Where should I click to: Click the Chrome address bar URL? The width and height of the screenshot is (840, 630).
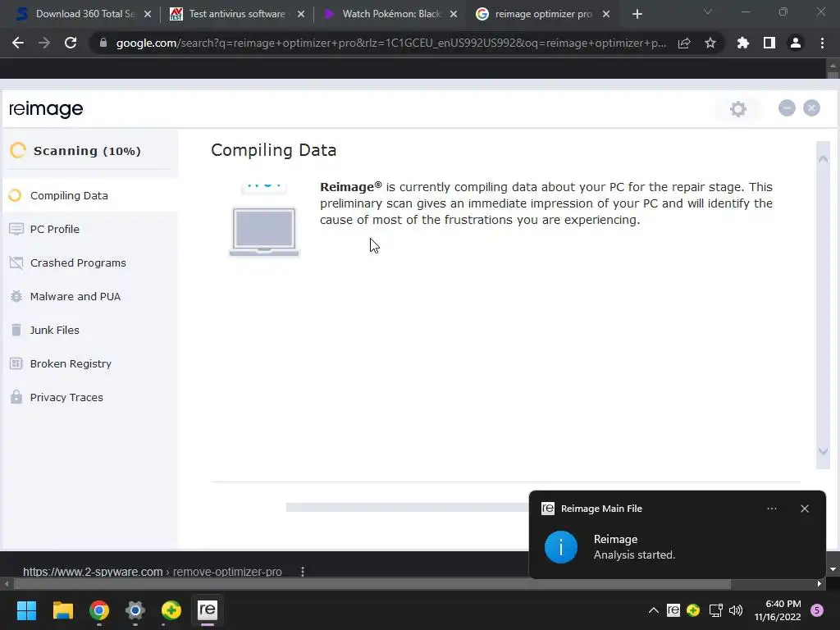coord(391,43)
